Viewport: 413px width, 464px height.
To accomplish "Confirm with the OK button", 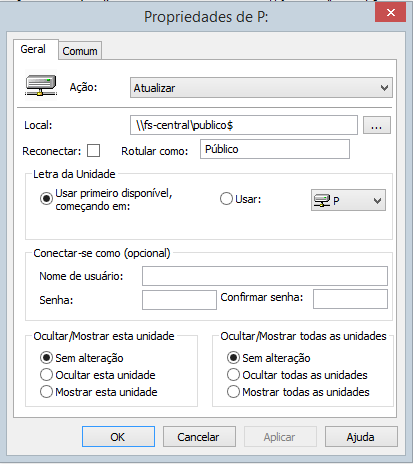I will tap(118, 437).
